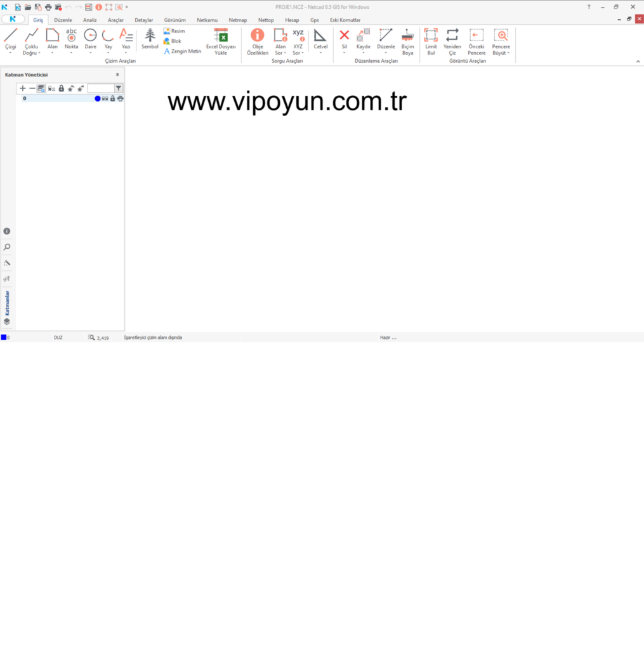The height and width of the screenshot is (650, 644).
Task: Click the Alan Sor query icon
Action: coord(280,36)
